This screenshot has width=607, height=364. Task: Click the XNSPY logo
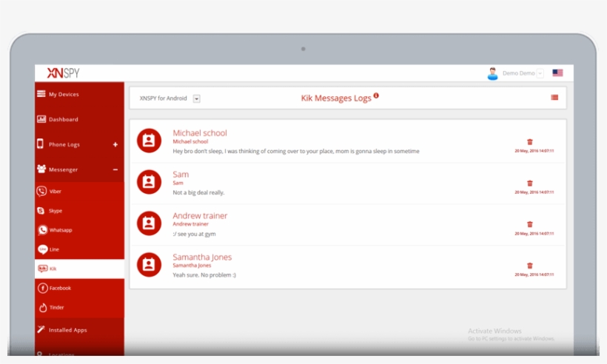[x=63, y=73]
